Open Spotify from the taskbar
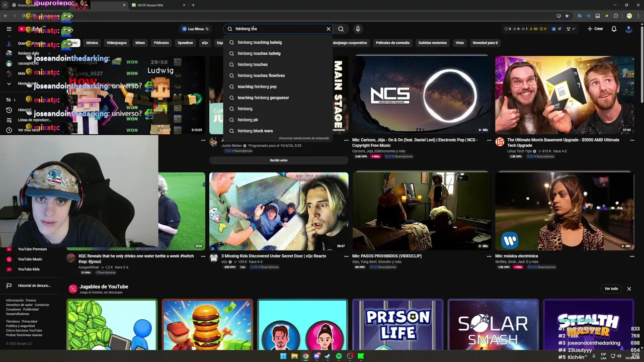The image size is (644, 362). pyautogui.click(x=339, y=356)
